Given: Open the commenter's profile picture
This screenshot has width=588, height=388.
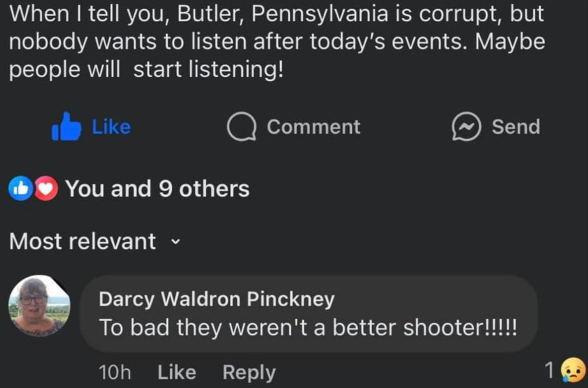Looking at the screenshot, I should click(39, 307).
